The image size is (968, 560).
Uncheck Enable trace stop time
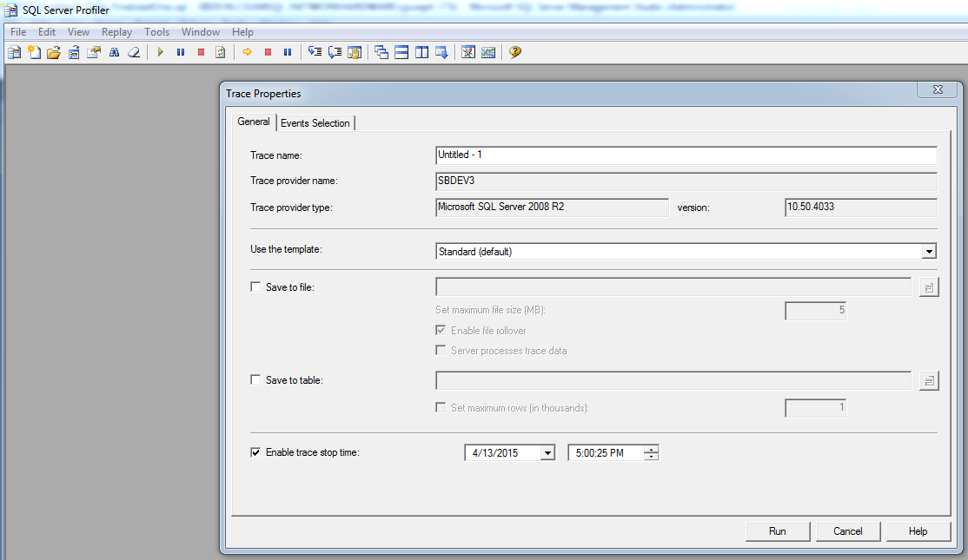pos(255,451)
